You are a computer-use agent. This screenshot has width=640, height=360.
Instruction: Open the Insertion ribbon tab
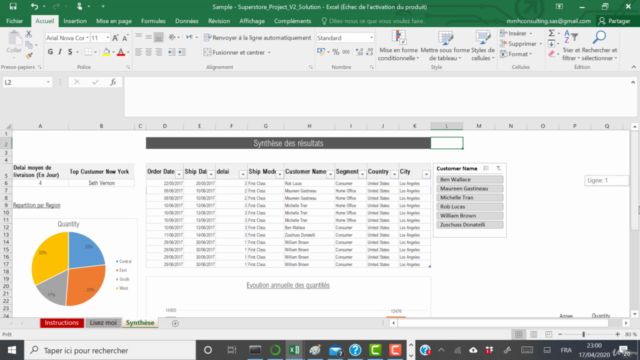tap(75, 21)
